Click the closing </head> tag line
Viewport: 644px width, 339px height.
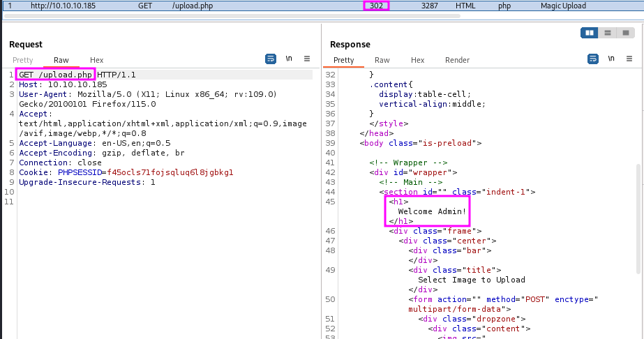coord(377,133)
